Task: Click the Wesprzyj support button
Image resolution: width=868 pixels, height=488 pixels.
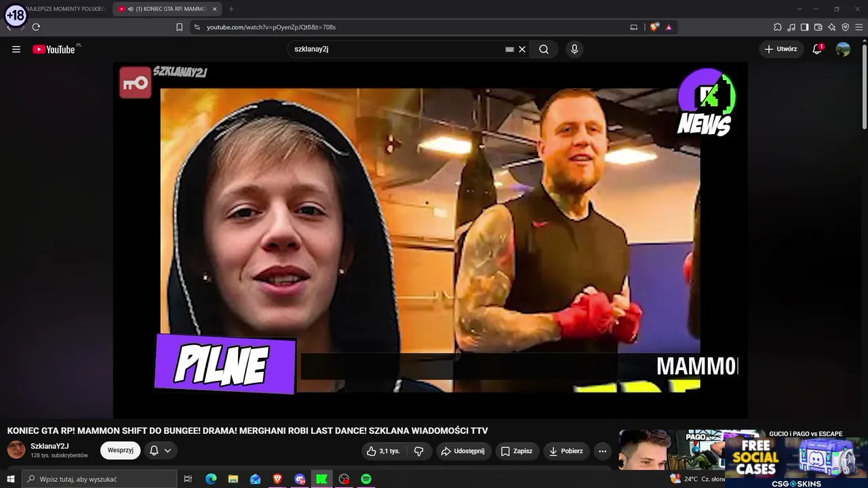Action: (120, 451)
